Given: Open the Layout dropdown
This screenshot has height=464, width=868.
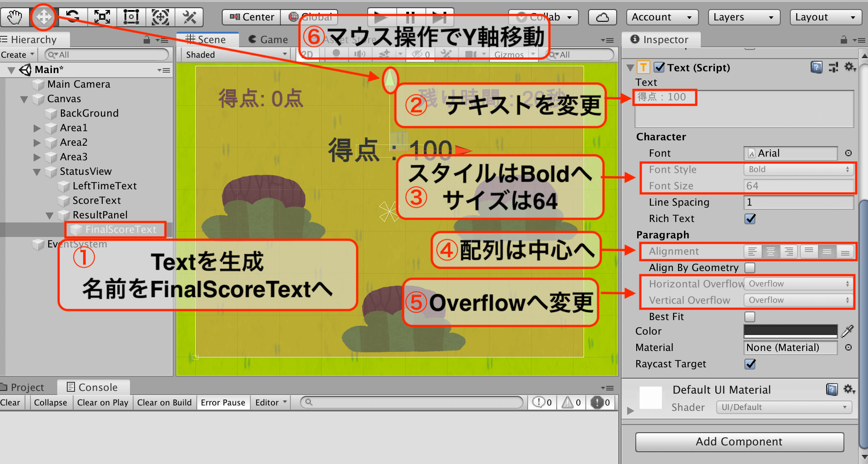Looking at the screenshot, I should [826, 17].
